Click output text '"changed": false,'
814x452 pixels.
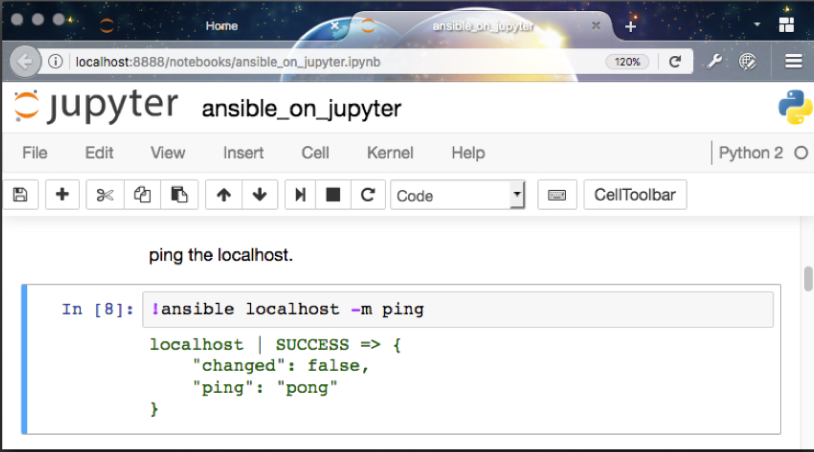pos(281,366)
